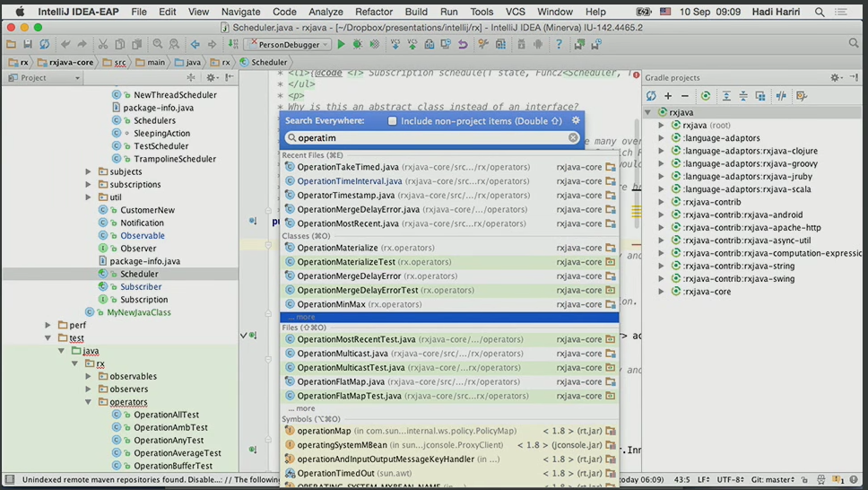This screenshot has height=490, width=868.
Task: Refresh all Gradle projects
Action: point(651,96)
